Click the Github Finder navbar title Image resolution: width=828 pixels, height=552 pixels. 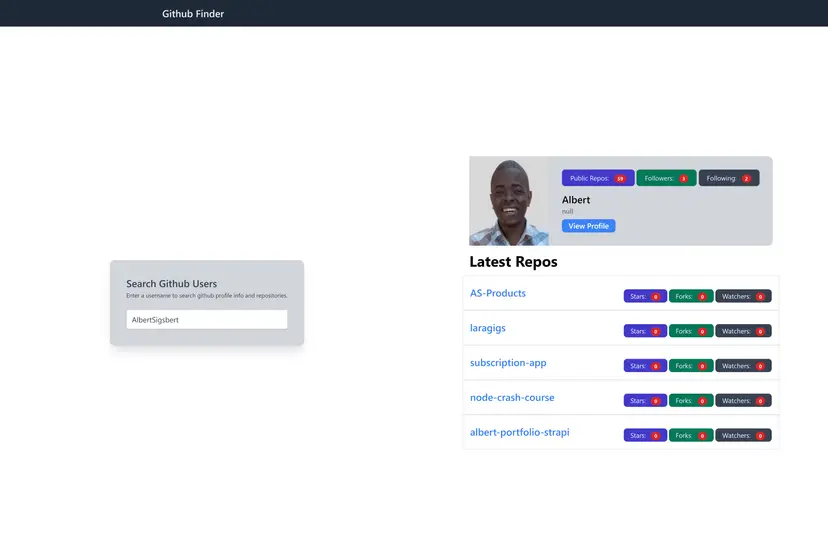[193, 14]
